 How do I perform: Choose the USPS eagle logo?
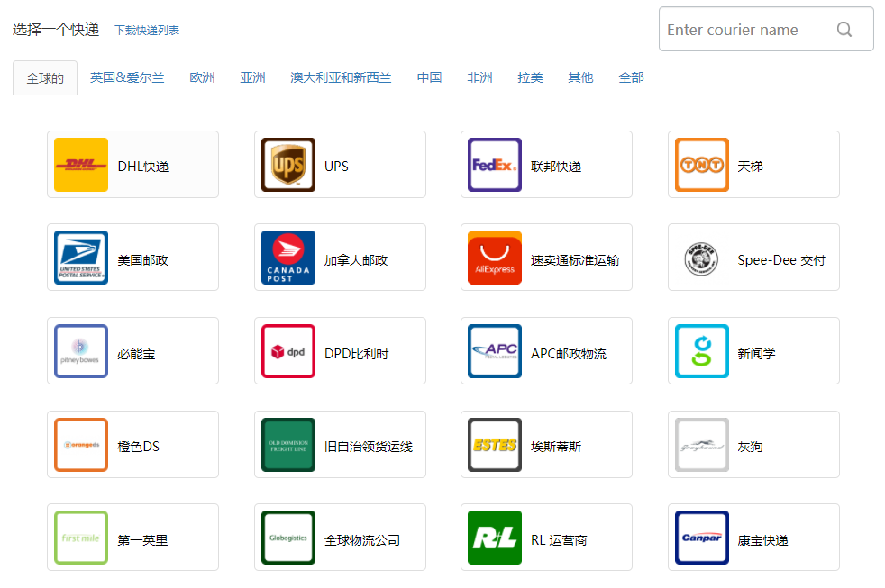[81, 258]
